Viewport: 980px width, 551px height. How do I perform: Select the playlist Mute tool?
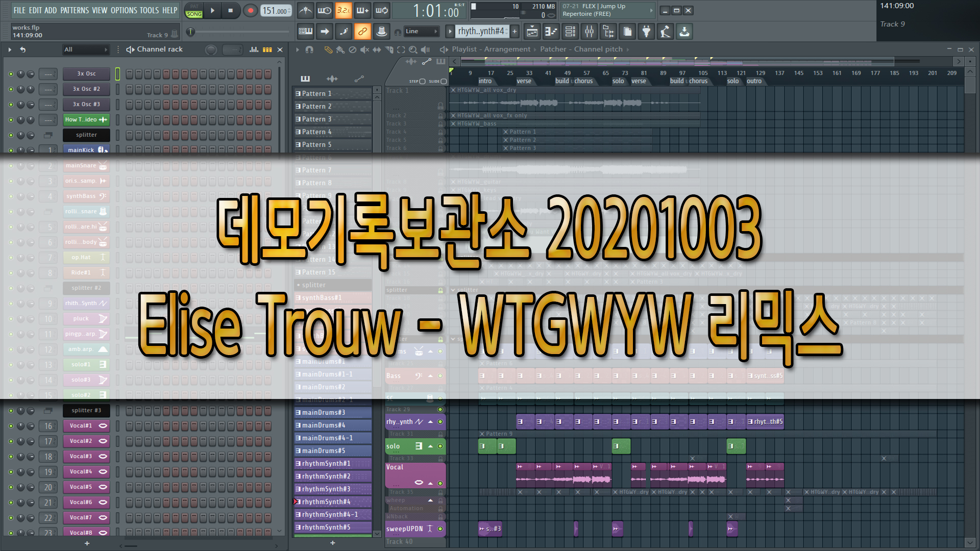click(x=364, y=49)
